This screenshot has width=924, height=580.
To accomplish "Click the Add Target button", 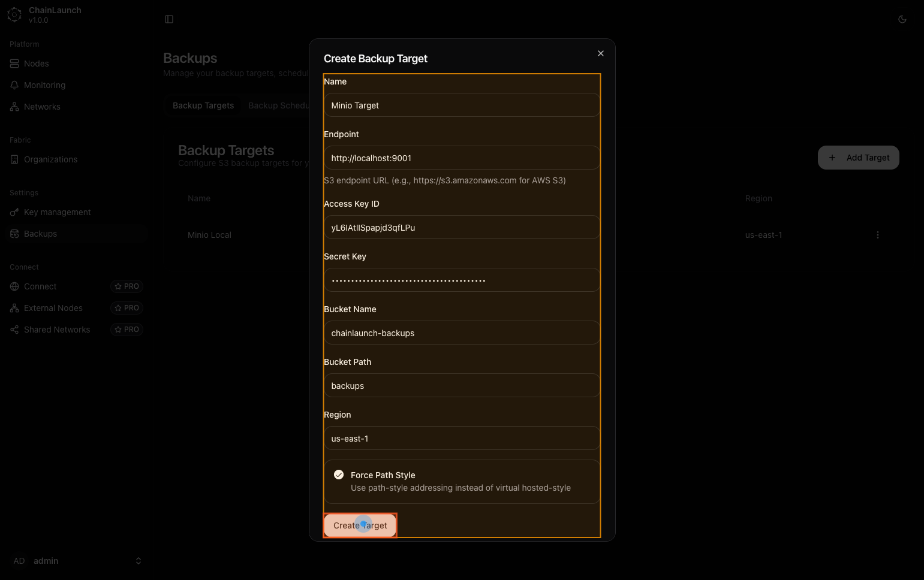I will (858, 158).
